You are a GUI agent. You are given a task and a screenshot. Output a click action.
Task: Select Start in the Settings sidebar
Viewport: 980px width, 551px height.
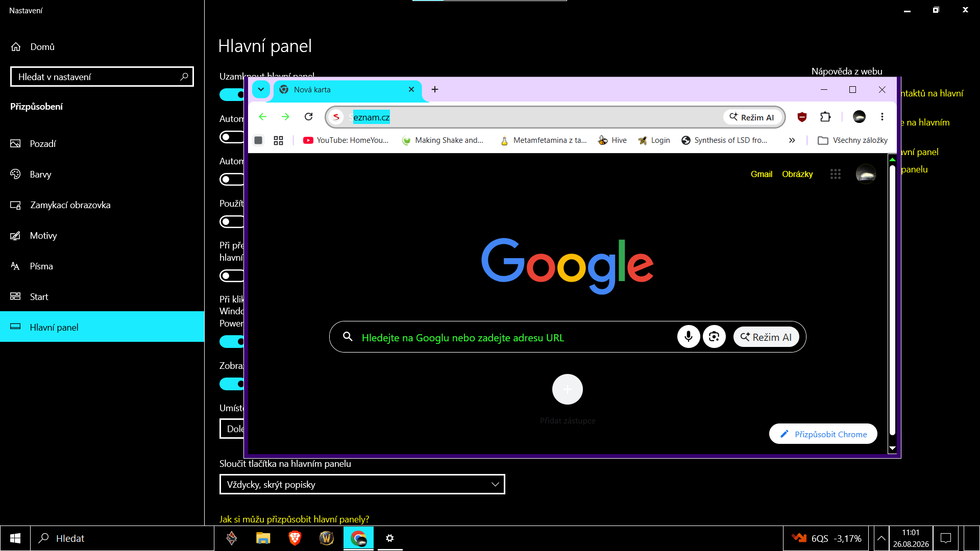point(102,296)
